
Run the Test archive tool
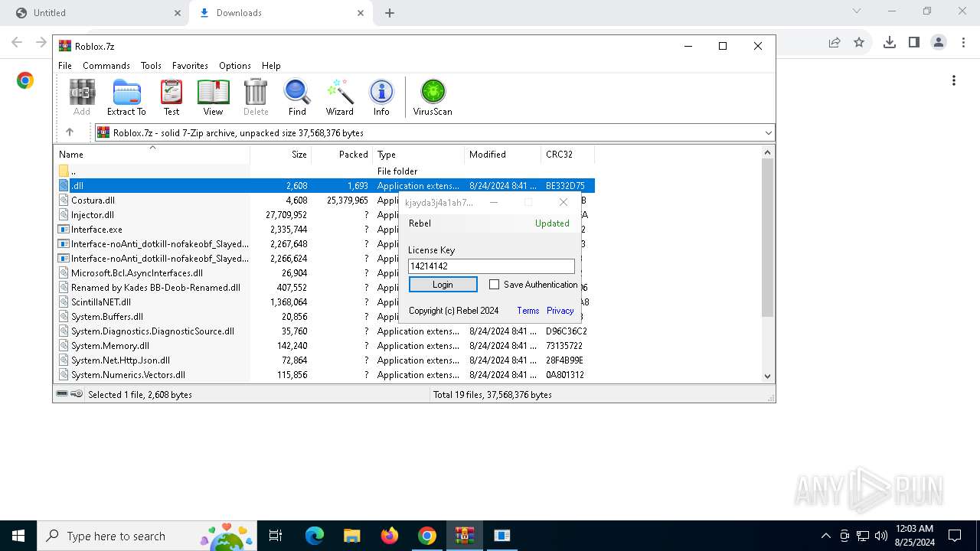pyautogui.click(x=171, y=97)
